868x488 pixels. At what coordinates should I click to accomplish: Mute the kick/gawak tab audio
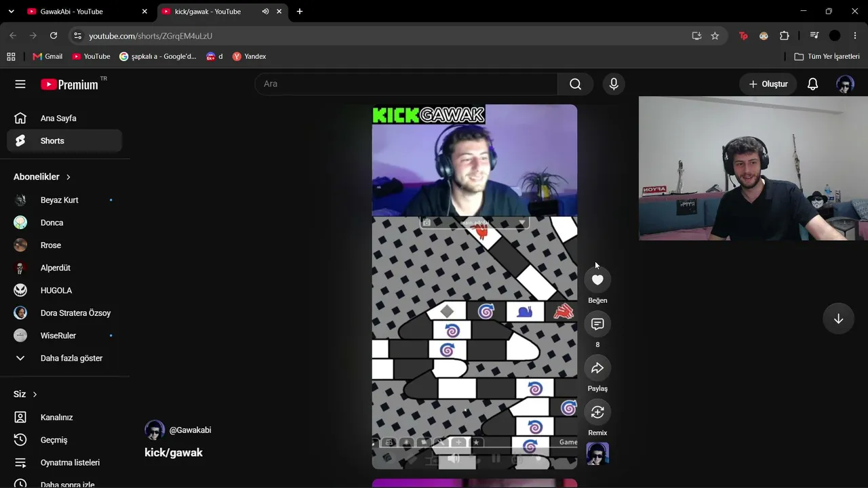265,12
